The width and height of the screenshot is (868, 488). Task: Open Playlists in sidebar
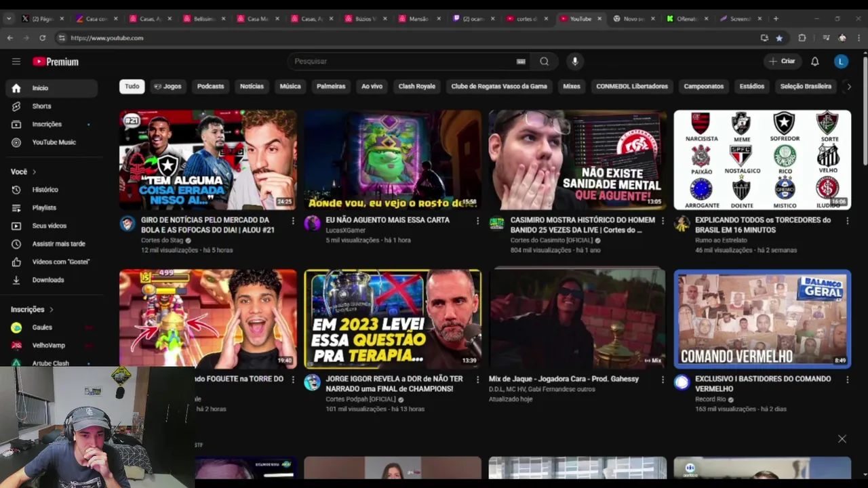[52, 208]
